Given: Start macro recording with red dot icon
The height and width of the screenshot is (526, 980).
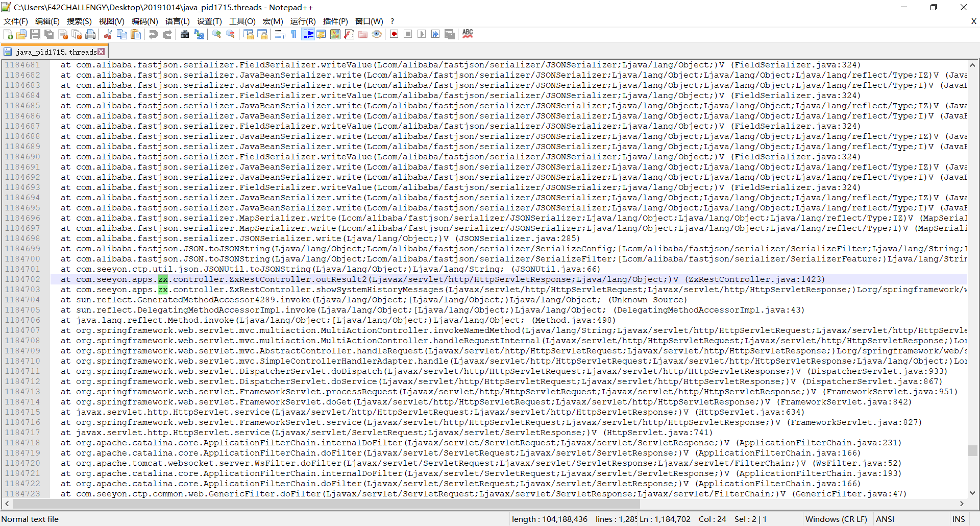Looking at the screenshot, I should [x=394, y=34].
